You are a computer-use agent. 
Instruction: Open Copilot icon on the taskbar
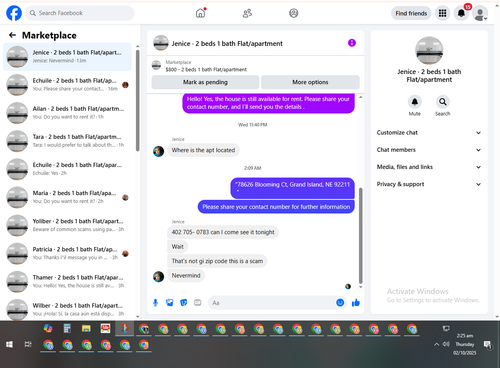(x=48, y=329)
